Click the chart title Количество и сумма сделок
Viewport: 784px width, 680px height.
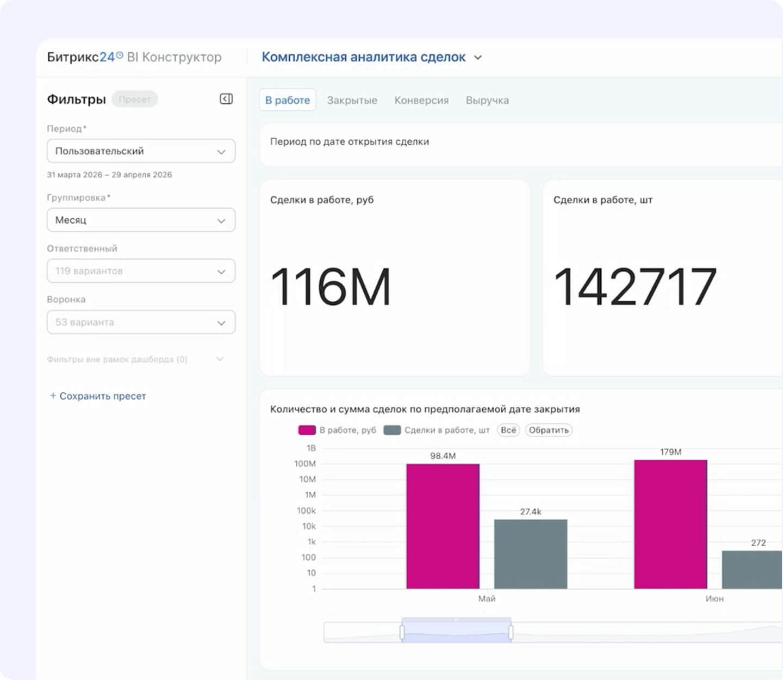point(425,409)
